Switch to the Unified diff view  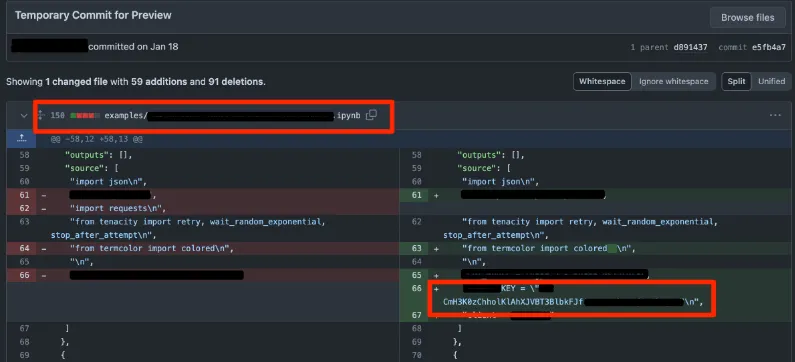click(x=771, y=82)
